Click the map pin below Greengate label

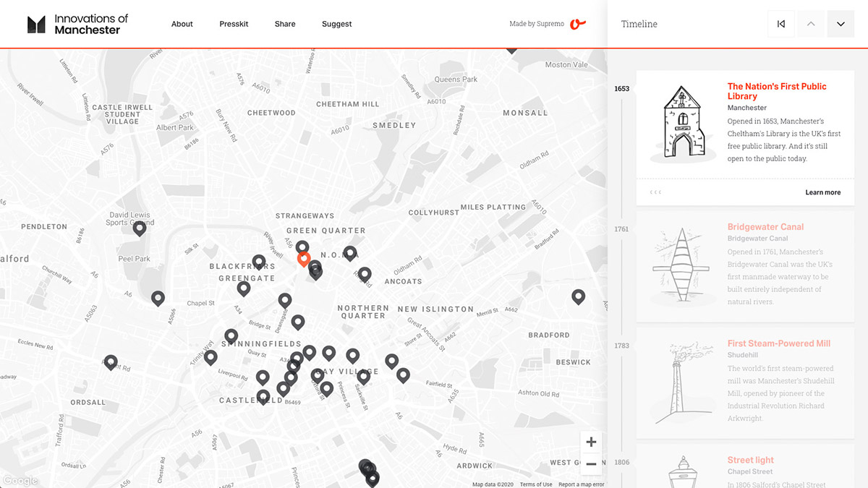pyautogui.click(x=244, y=288)
